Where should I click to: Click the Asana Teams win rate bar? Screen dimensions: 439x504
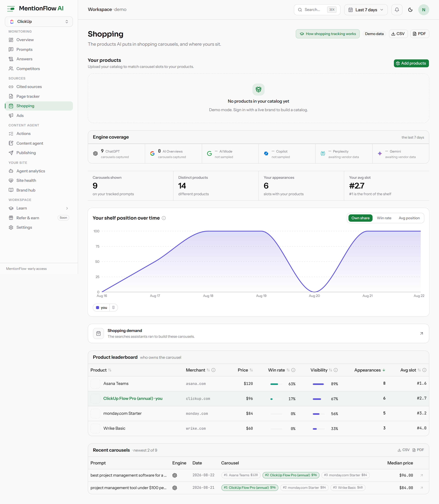277,384
